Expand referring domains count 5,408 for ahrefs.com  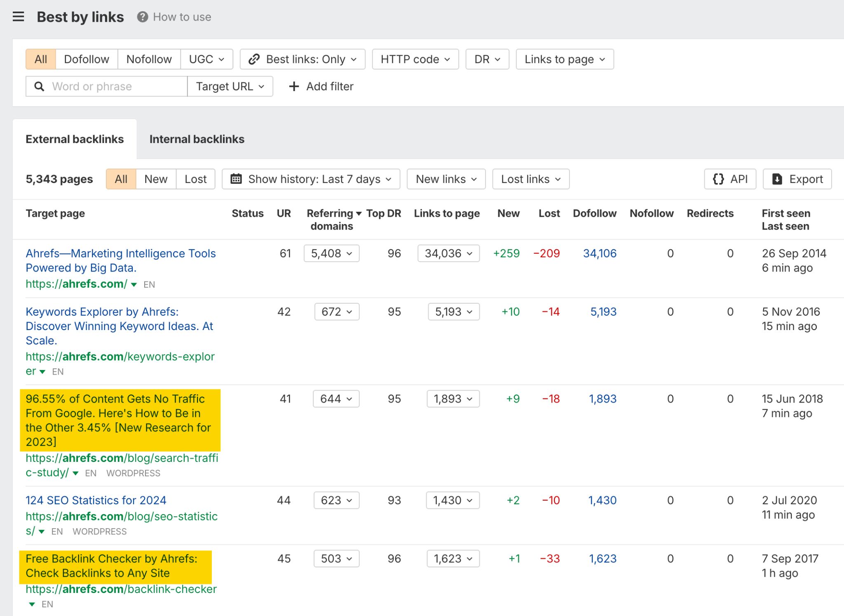(331, 253)
